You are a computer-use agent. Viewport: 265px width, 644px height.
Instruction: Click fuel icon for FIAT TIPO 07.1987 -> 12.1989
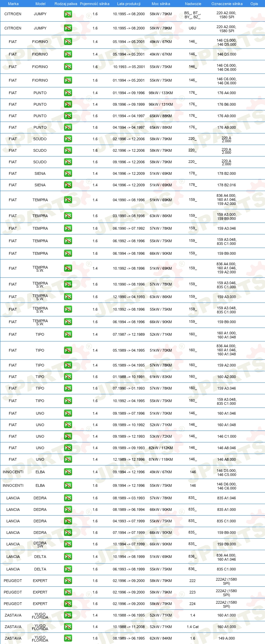coord(68,334)
